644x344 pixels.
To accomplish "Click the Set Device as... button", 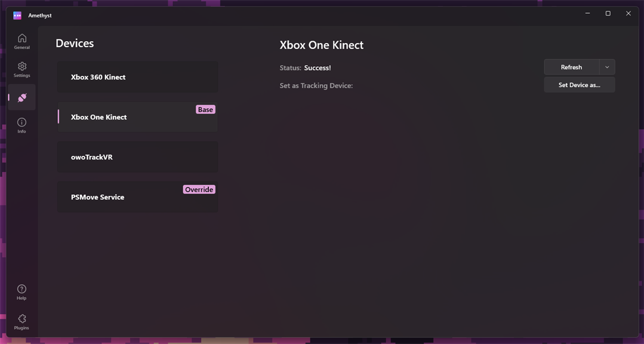I will [x=579, y=85].
